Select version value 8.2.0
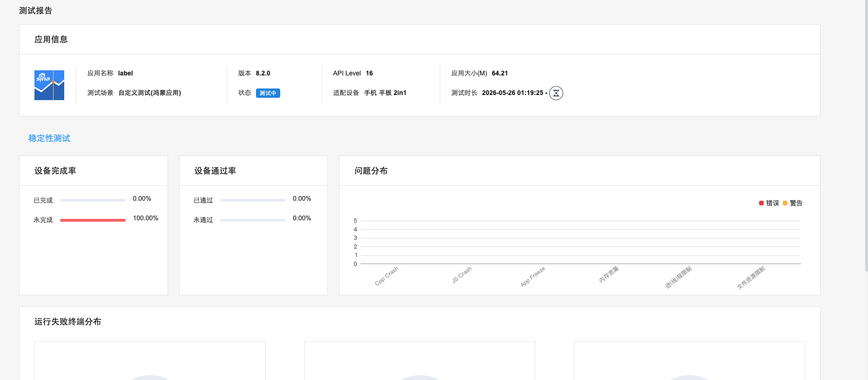The width and height of the screenshot is (868, 380). 263,73
